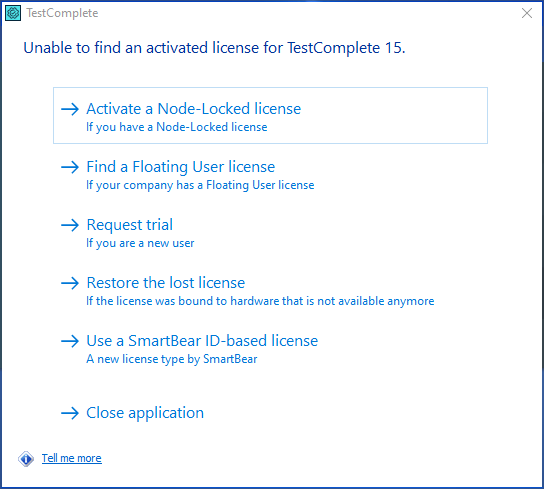The image size is (544, 489).
Task: Click the arrow icon beside Activate Node-Locked license
Action: click(70, 109)
